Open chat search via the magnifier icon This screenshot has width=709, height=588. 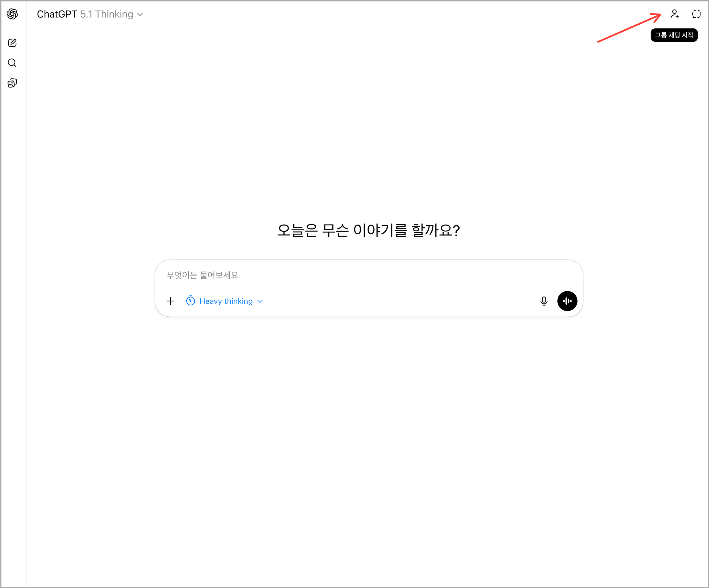pyautogui.click(x=12, y=63)
